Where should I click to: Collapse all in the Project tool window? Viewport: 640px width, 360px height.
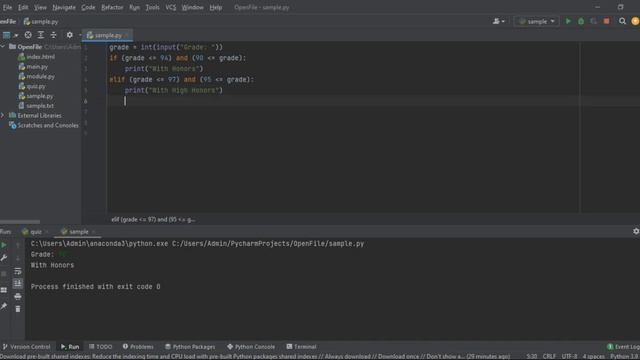(53, 35)
